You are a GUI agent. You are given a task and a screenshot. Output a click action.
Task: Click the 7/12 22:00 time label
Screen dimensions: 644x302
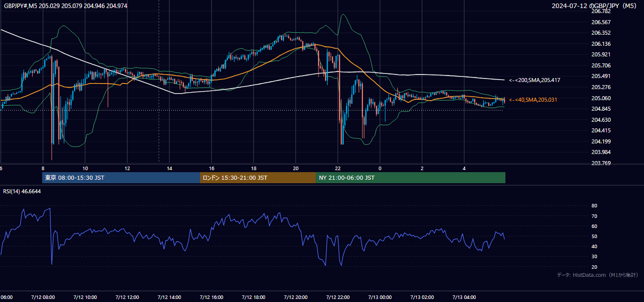click(x=338, y=297)
